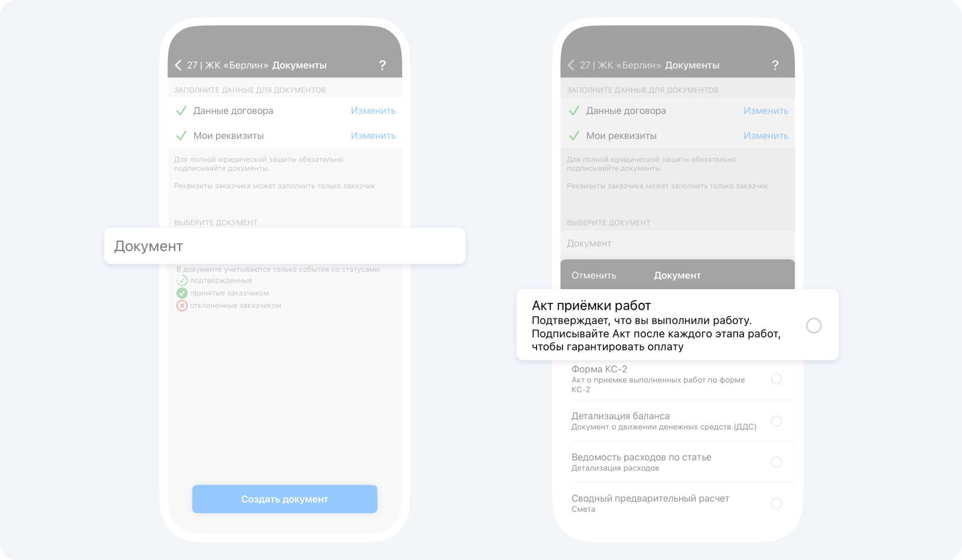The height and width of the screenshot is (560, 962).
Task: Open the Документ selector on right phone
Action: point(677,243)
